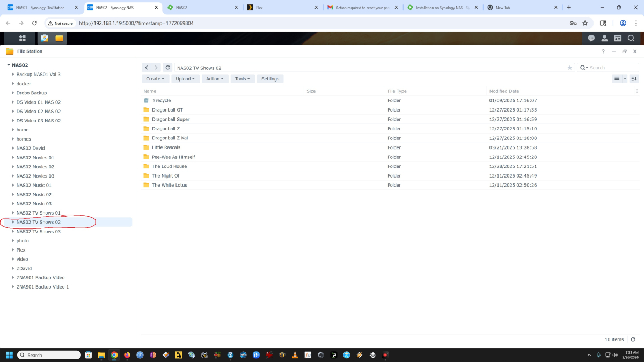
Task: Expand the docker folder arrow
Action: [13, 84]
